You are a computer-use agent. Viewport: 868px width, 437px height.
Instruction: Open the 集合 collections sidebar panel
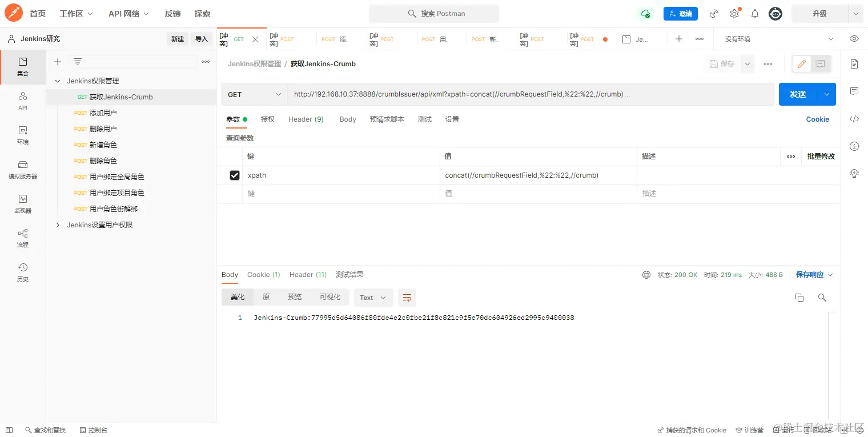point(23,67)
